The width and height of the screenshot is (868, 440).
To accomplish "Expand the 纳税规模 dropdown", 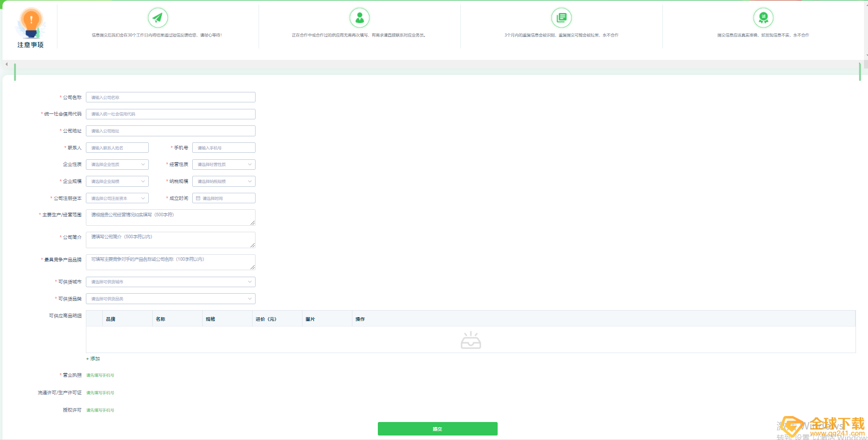I will tap(224, 181).
